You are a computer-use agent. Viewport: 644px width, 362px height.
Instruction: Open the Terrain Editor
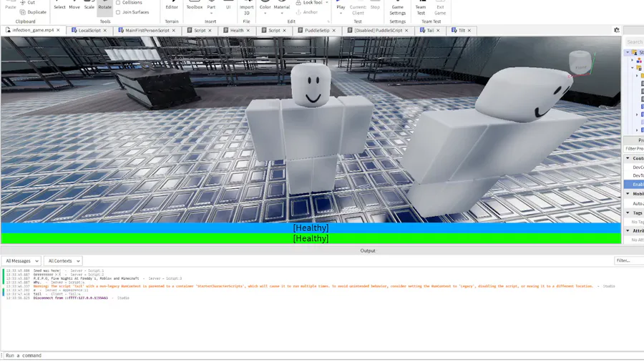(172, 6)
